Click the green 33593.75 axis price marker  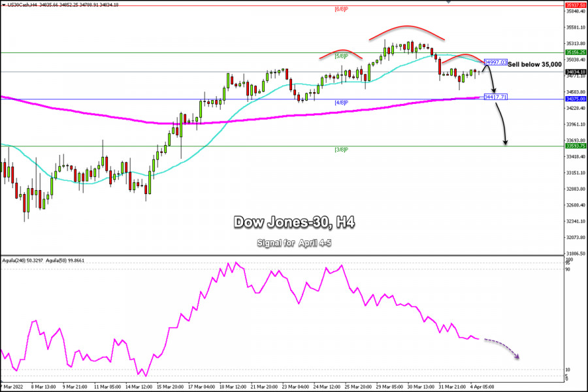[x=576, y=146]
